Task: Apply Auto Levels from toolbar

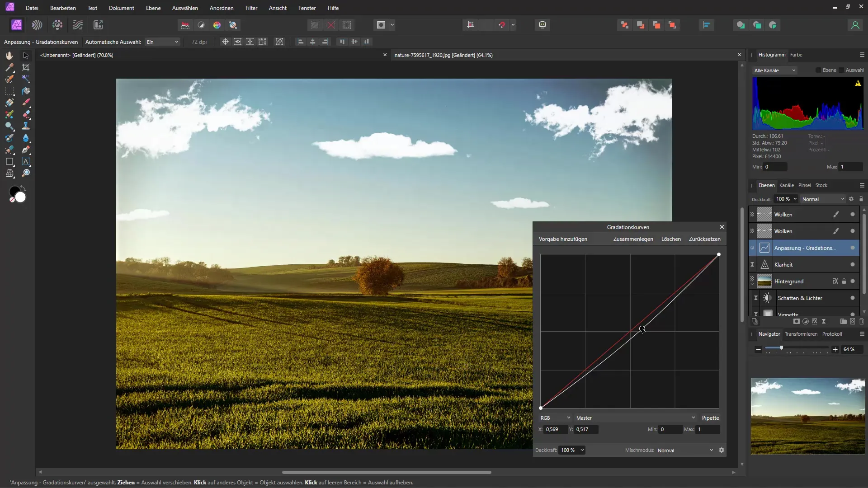Action: coord(185,25)
